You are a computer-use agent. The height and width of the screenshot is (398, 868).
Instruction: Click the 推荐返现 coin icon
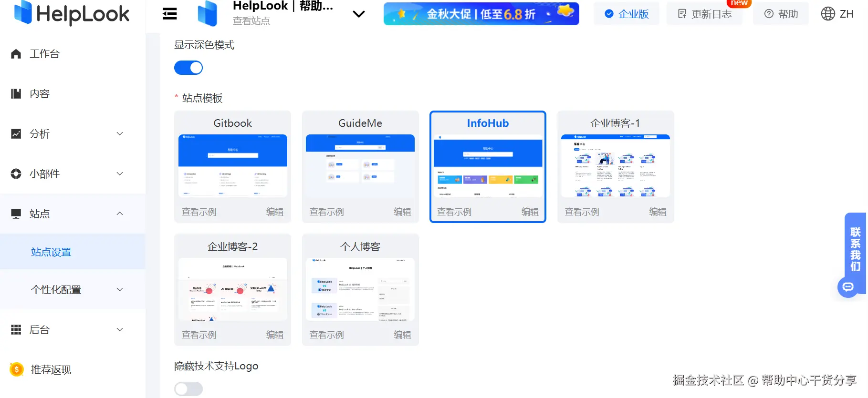click(x=17, y=369)
